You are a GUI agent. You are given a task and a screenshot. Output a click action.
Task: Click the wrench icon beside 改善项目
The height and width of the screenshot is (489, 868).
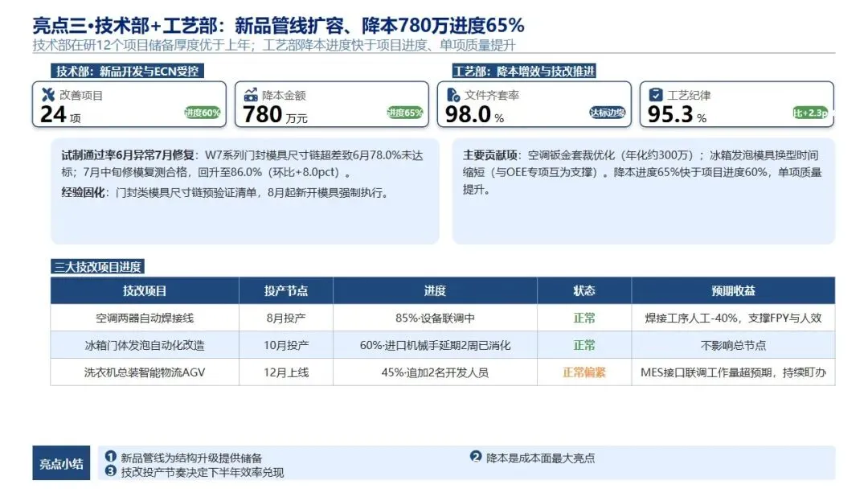pyautogui.click(x=48, y=95)
